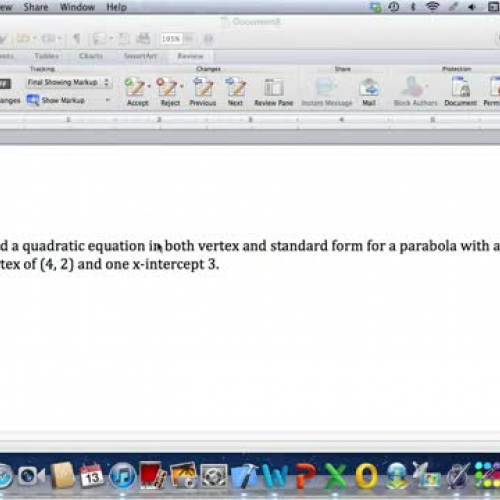Open iPhoto from the dock
Screen dimensions: 500x500
(x=183, y=476)
